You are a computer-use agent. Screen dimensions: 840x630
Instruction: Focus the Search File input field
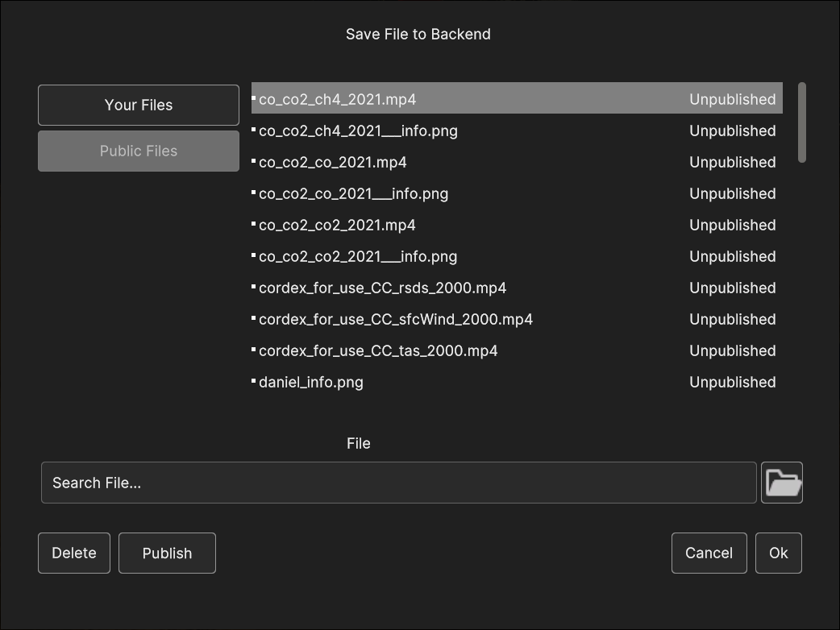point(398,483)
